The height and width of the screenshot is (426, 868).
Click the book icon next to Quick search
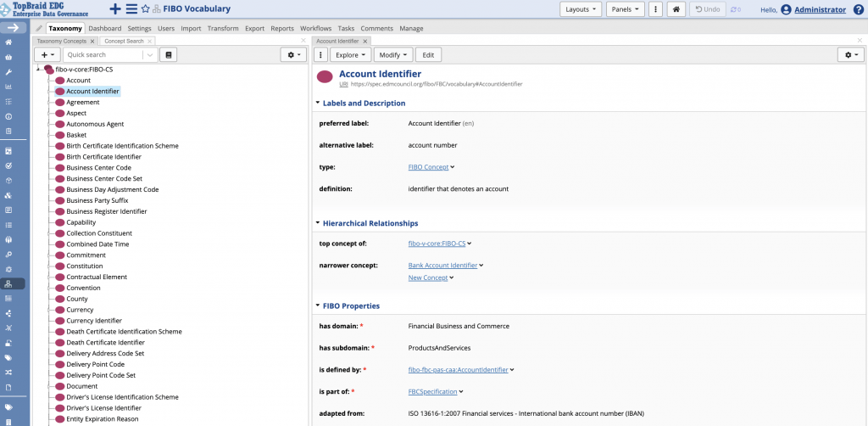[x=169, y=55]
